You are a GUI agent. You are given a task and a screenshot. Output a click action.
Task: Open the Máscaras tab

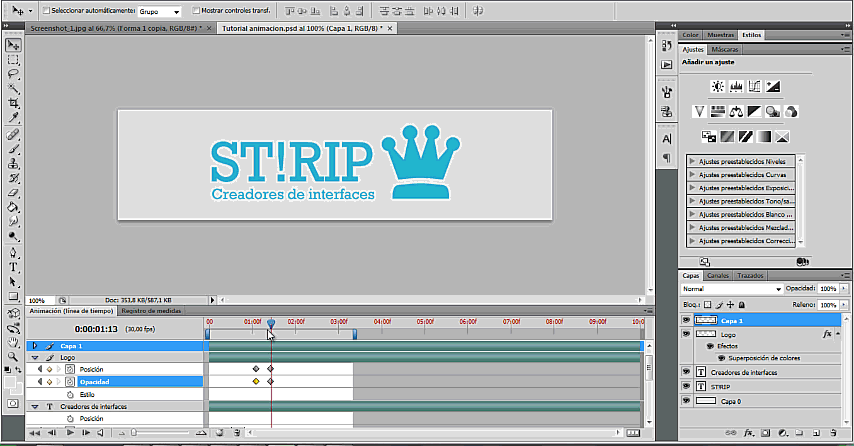725,50
